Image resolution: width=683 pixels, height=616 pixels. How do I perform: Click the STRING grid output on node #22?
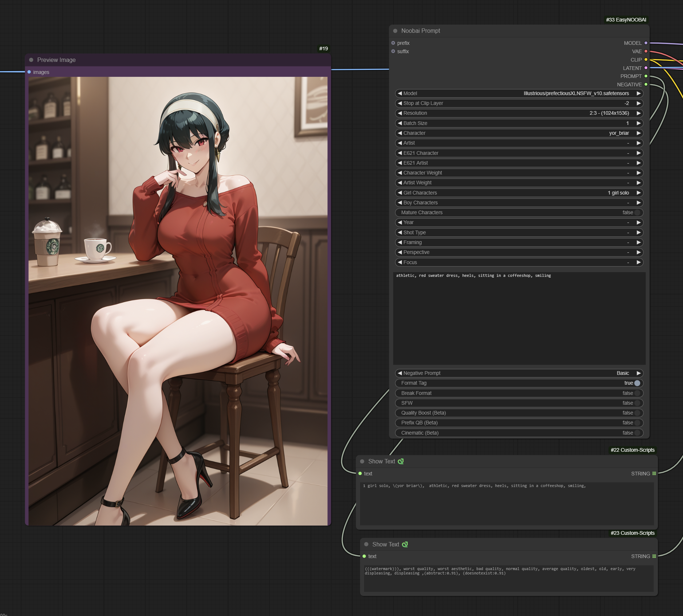(x=654, y=474)
